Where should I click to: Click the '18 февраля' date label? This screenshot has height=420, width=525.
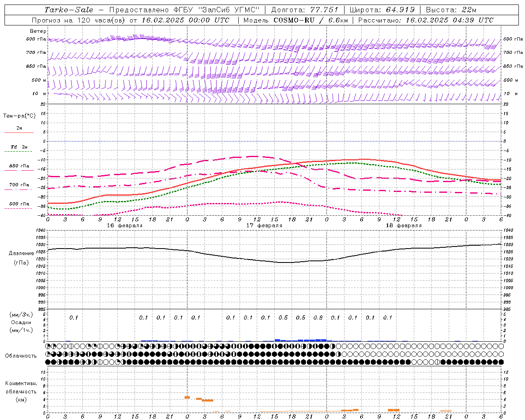click(x=404, y=226)
